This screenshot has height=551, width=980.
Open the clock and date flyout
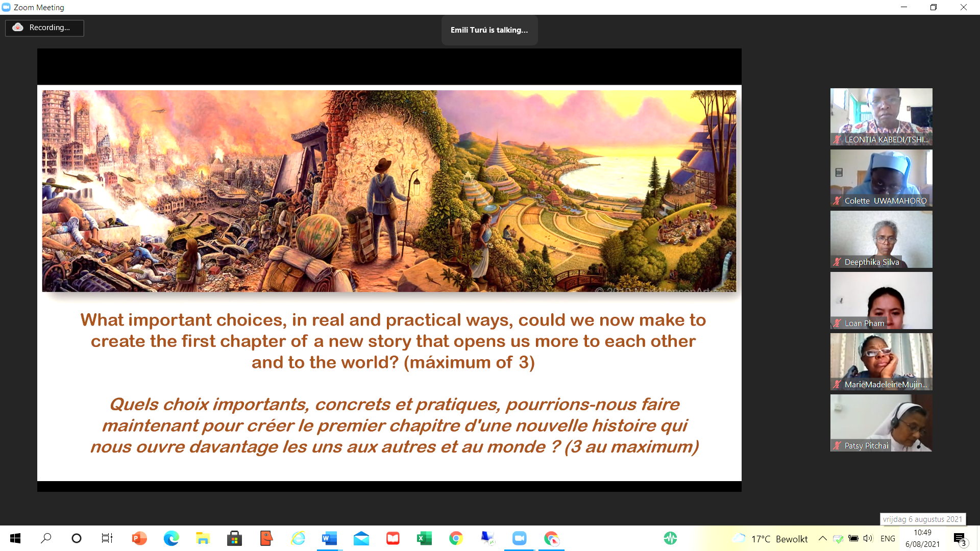(922, 538)
